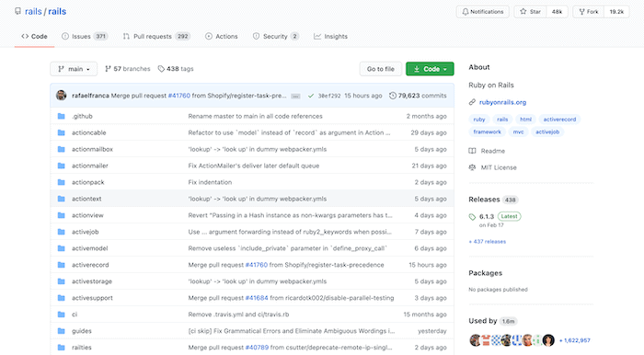This screenshot has height=355, width=644.
Task: Click the html topic tag
Action: [525, 120]
